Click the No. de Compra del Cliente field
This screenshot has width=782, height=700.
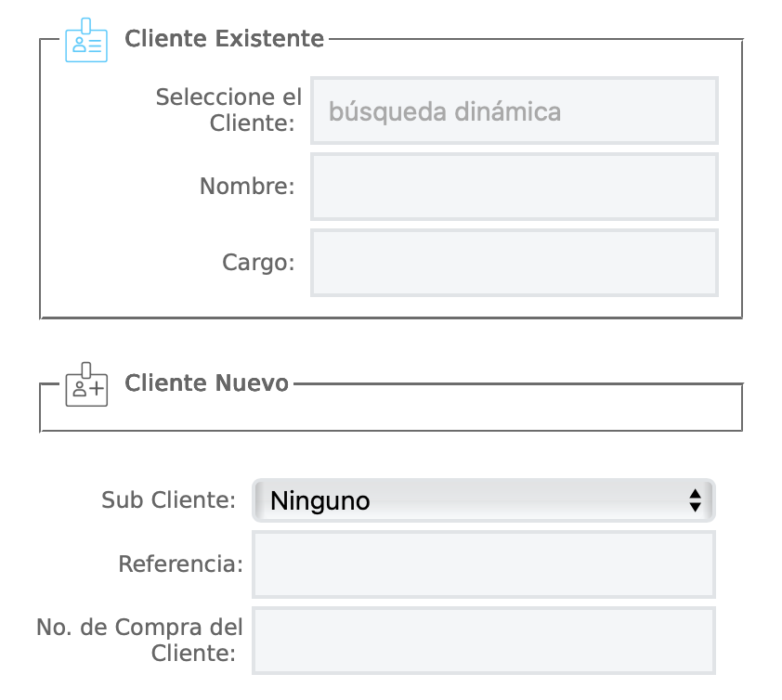click(x=483, y=641)
